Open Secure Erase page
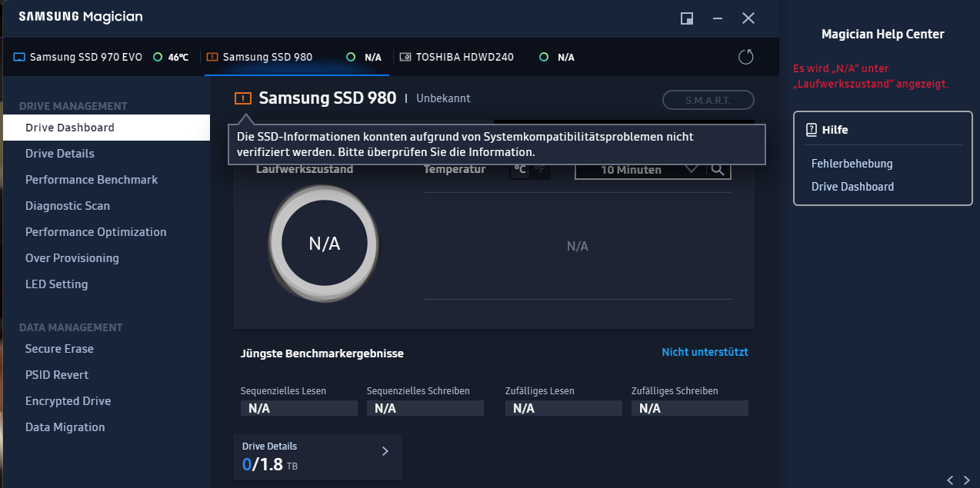980x488 pixels. [x=106, y=349]
